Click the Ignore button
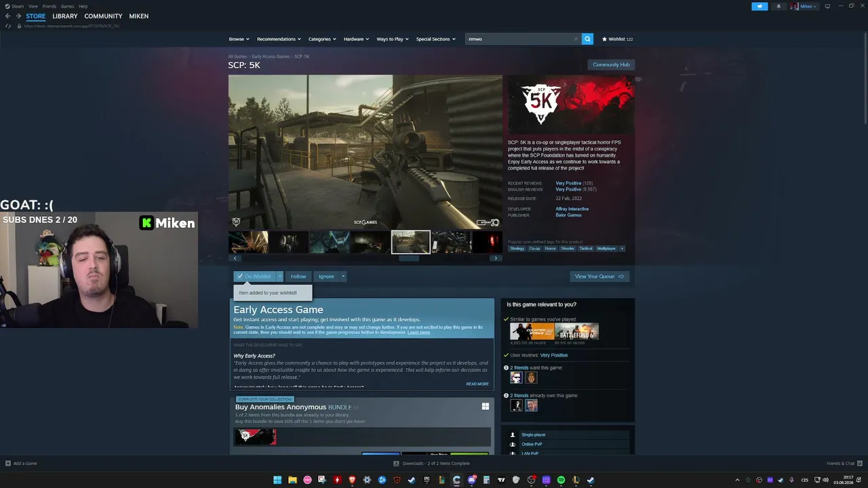The image size is (868, 488). [326, 277]
